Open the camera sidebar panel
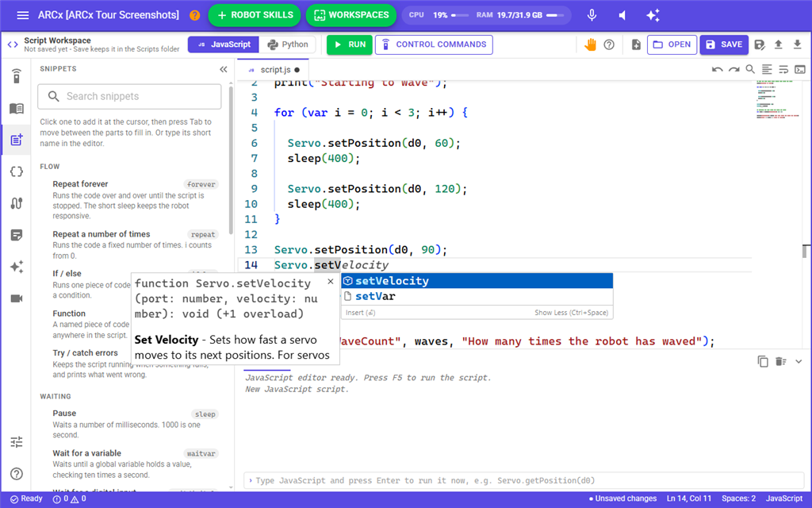This screenshot has width=812, height=508. tap(17, 298)
